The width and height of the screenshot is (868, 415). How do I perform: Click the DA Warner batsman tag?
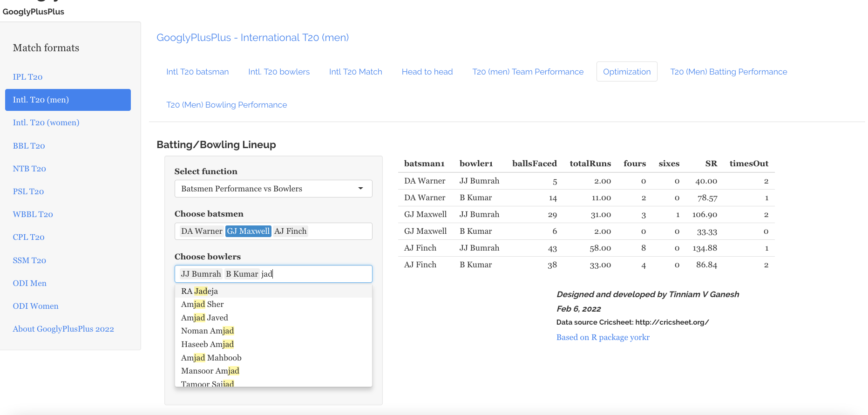pyautogui.click(x=201, y=231)
